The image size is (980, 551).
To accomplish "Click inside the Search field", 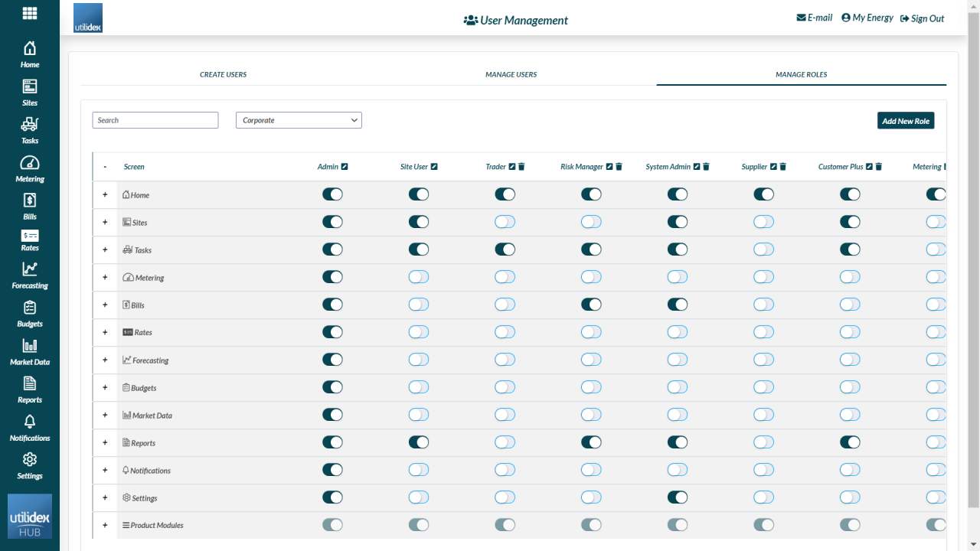I will click(x=155, y=120).
